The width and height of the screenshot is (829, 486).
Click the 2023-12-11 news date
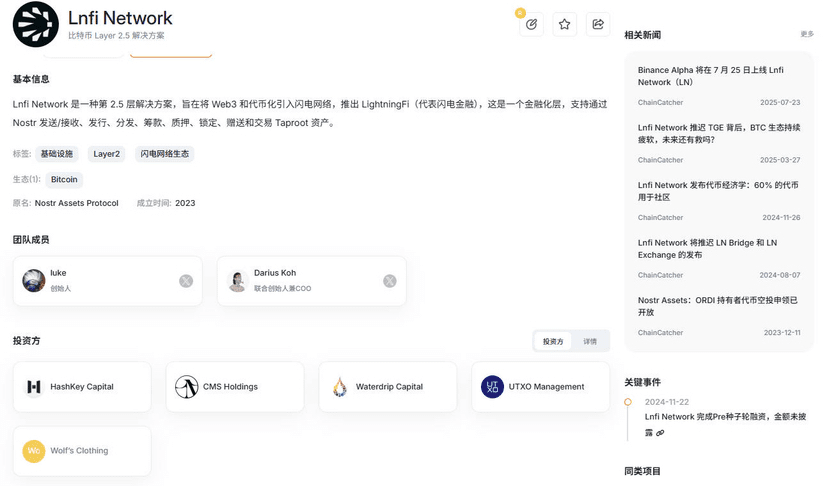(x=782, y=333)
